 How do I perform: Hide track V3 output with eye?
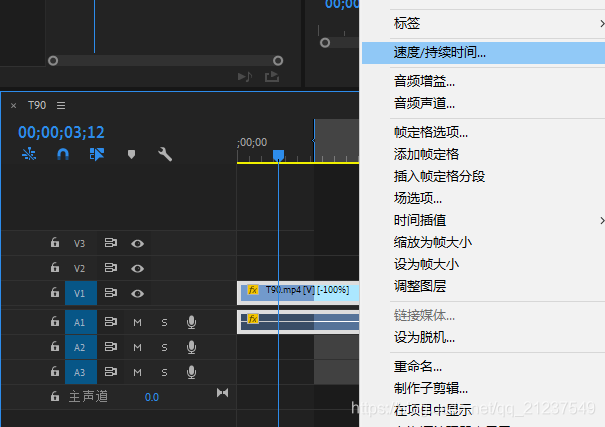click(137, 243)
